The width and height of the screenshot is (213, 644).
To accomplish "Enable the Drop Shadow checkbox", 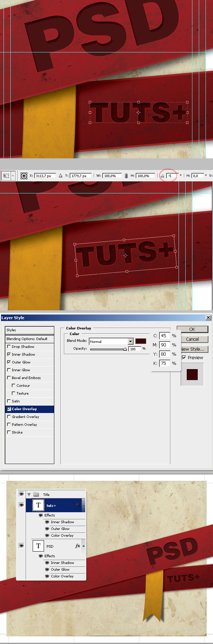I will click(9, 346).
